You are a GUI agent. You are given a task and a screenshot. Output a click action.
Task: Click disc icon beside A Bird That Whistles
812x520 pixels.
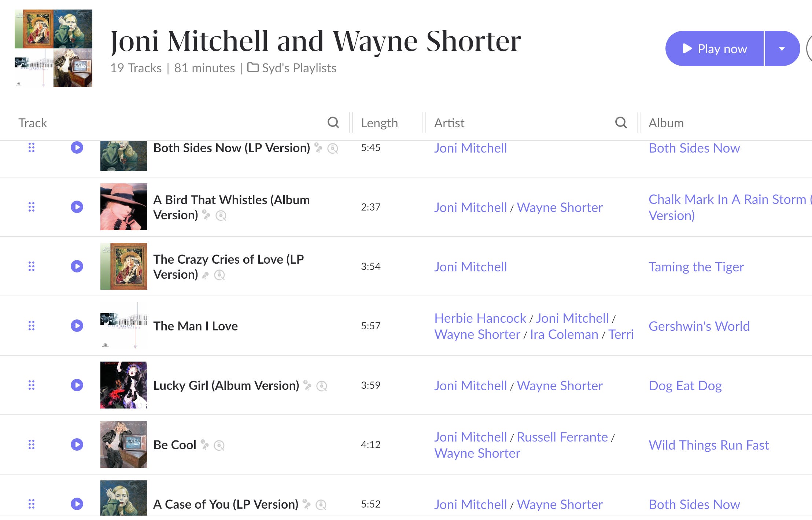tap(221, 216)
